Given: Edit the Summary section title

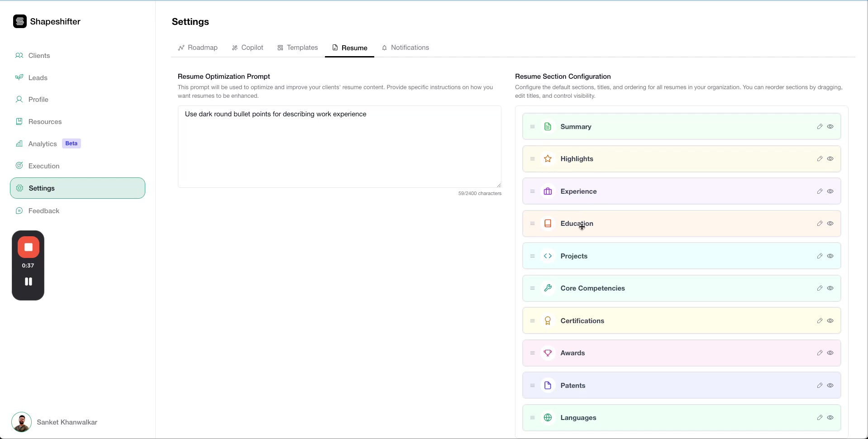Looking at the screenshot, I should [x=820, y=126].
